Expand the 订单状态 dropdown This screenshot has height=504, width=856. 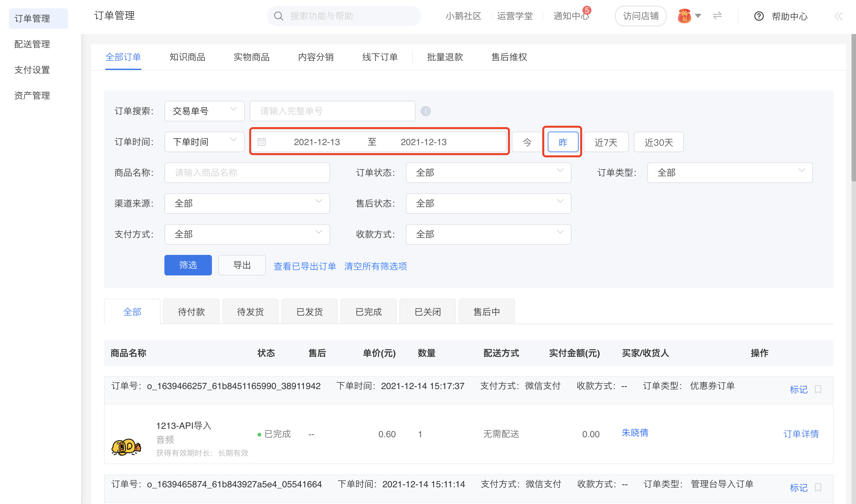pos(488,172)
